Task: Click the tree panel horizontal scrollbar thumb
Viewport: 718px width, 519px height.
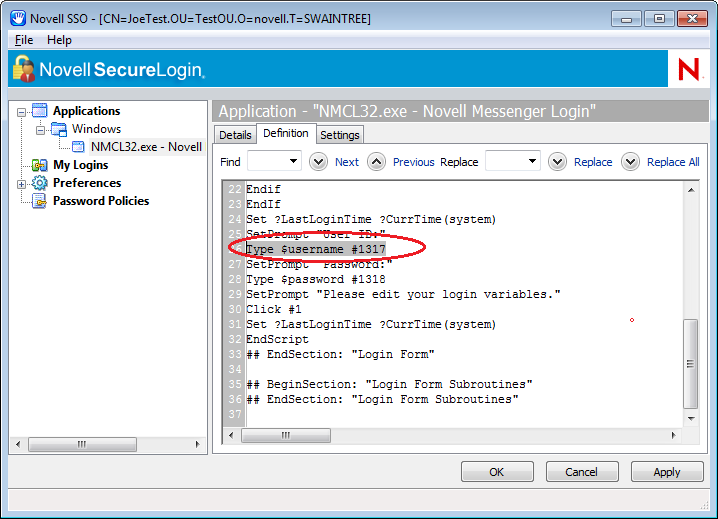Action: point(82,444)
